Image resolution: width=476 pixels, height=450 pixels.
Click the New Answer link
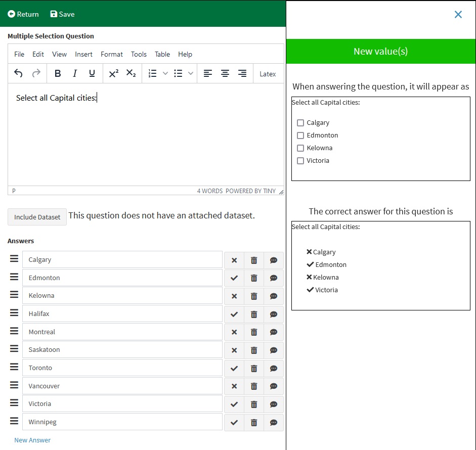click(x=32, y=440)
